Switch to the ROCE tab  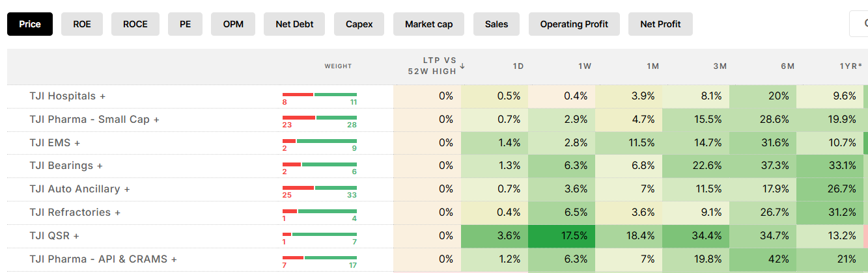coord(135,24)
